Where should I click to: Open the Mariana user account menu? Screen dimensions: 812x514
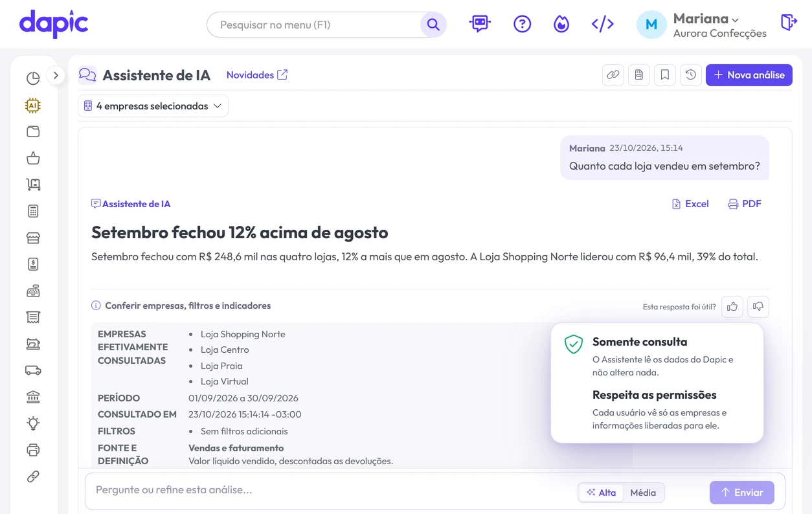[706, 19]
